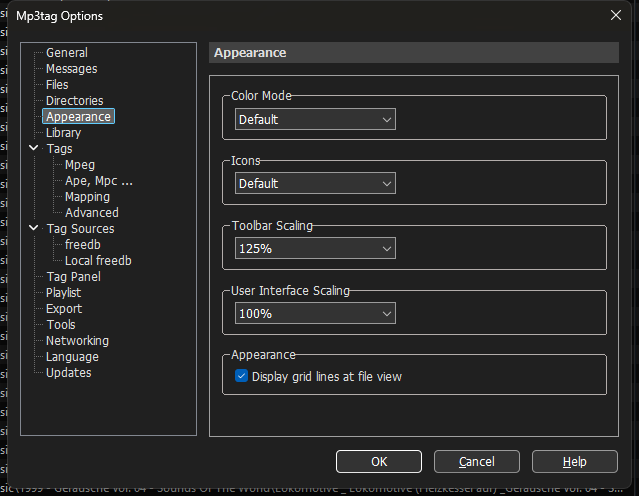This screenshot has height=496, width=639.
Task: Open the Icons dropdown
Action: tap(315, 183)
